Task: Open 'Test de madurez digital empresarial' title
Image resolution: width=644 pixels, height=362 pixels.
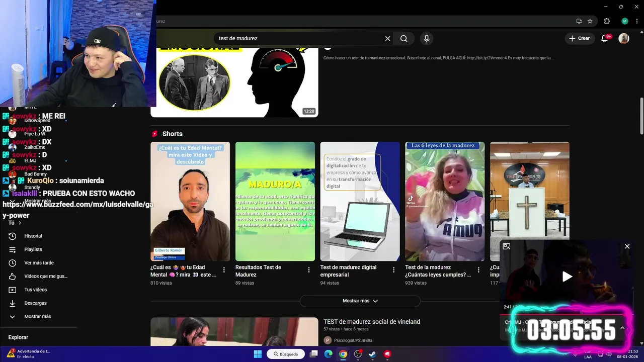Action: point(348,271)
